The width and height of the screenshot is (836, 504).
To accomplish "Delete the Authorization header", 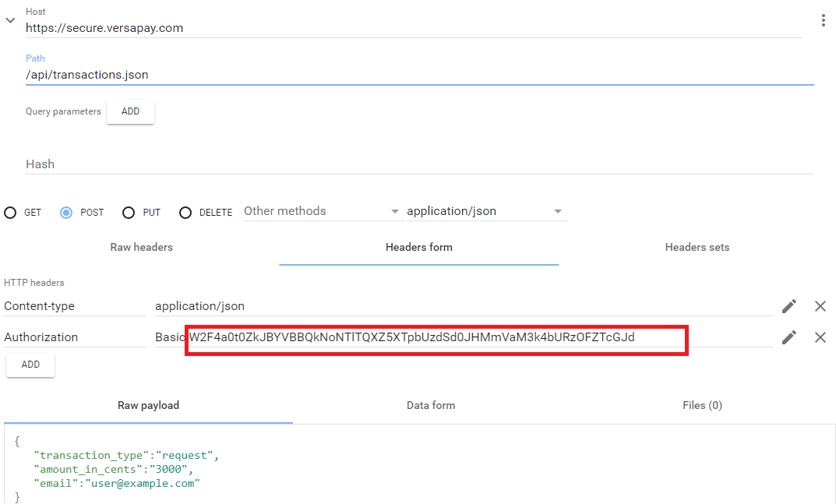I will coord(820,337).
